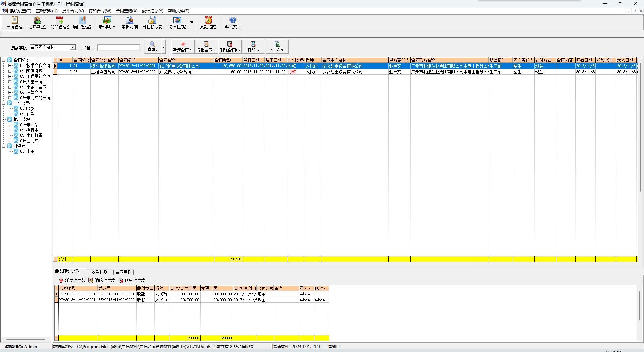644x352 pixels.
Task: Switch to the 合同进程 tab
Action: click(123, 272)
